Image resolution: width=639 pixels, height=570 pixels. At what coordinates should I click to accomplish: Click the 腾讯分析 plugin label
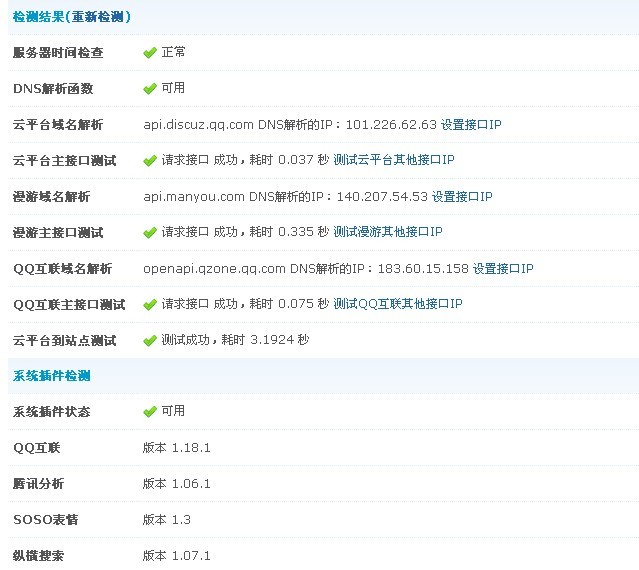pos(38,484)
